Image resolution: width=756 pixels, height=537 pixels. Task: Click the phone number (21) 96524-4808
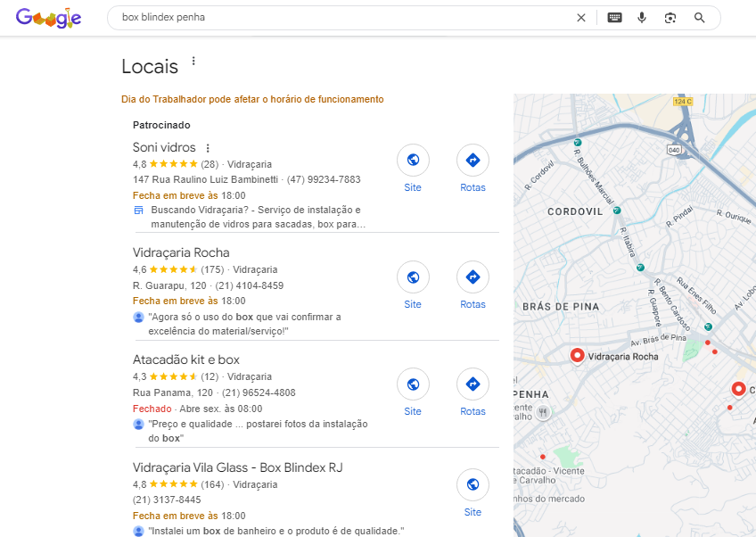click(259, 392)
